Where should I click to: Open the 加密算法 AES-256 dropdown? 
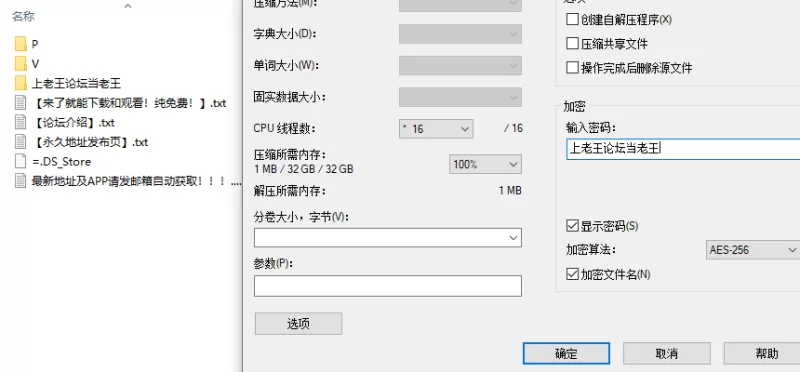point(753,250)
